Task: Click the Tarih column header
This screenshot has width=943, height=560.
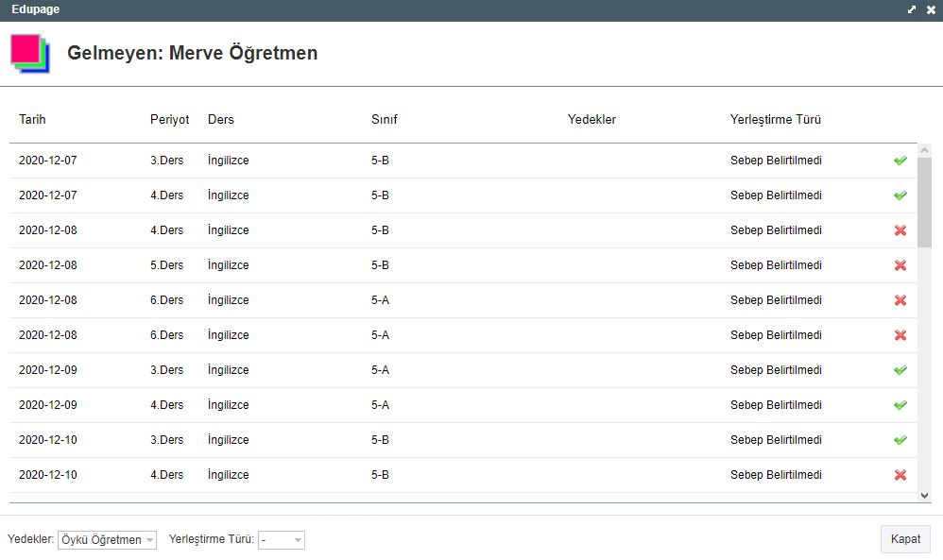Action: pyautogui.click(x=32, y=120)
